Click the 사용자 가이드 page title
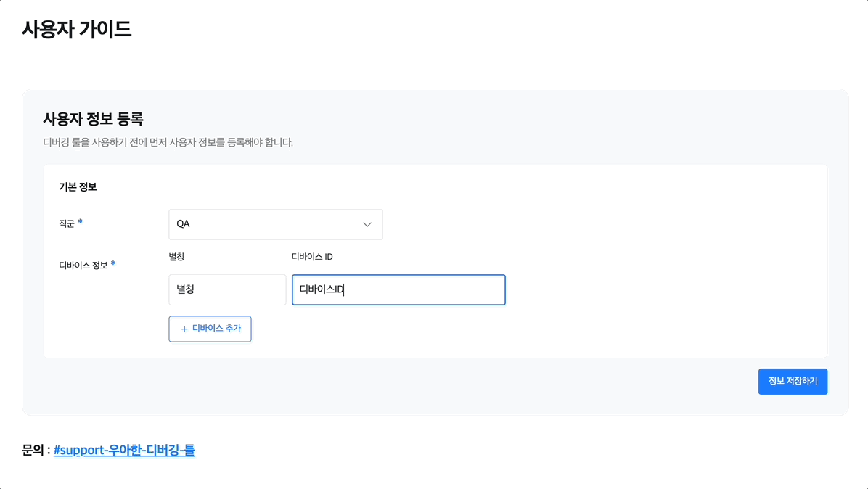 point(77,30)
